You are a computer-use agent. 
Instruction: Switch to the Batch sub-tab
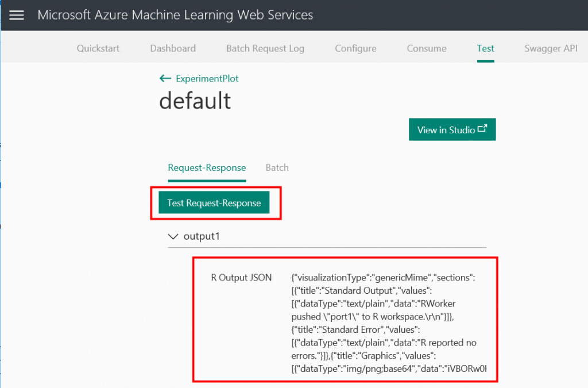pos(277,168)
